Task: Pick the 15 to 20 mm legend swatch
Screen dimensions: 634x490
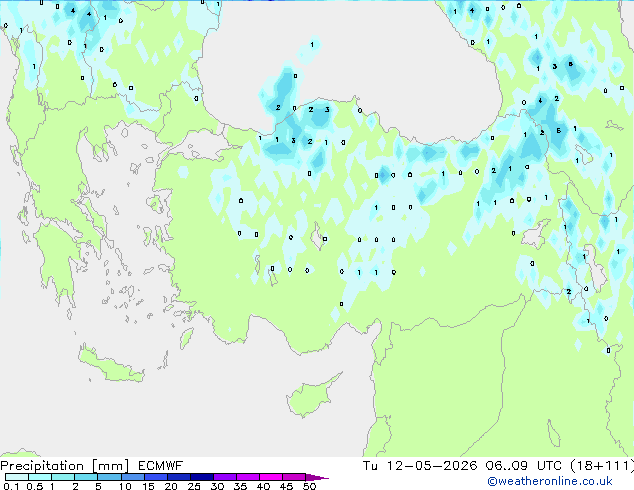Action: (156, 477)
